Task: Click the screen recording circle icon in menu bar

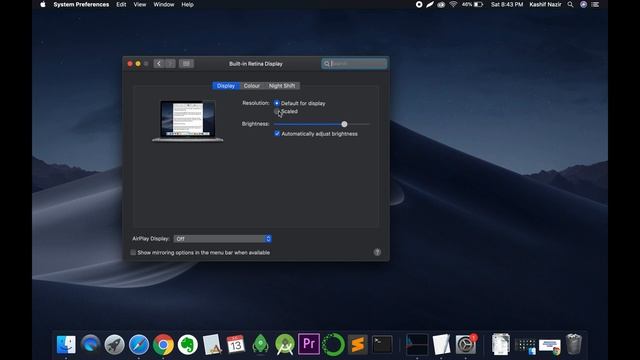Action: point(419,4)
